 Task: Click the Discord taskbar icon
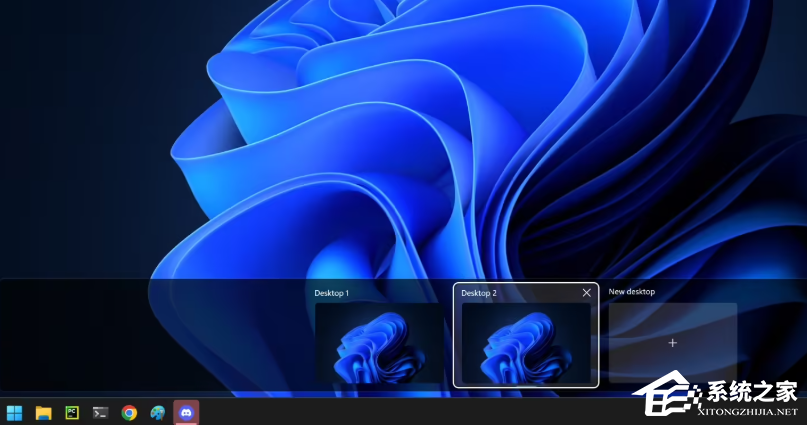point(186,412)
